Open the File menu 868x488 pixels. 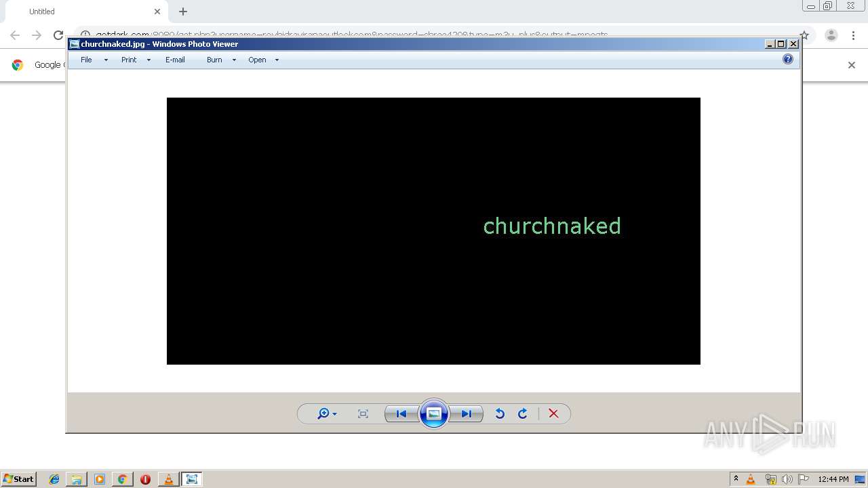[x=86, y=60]
